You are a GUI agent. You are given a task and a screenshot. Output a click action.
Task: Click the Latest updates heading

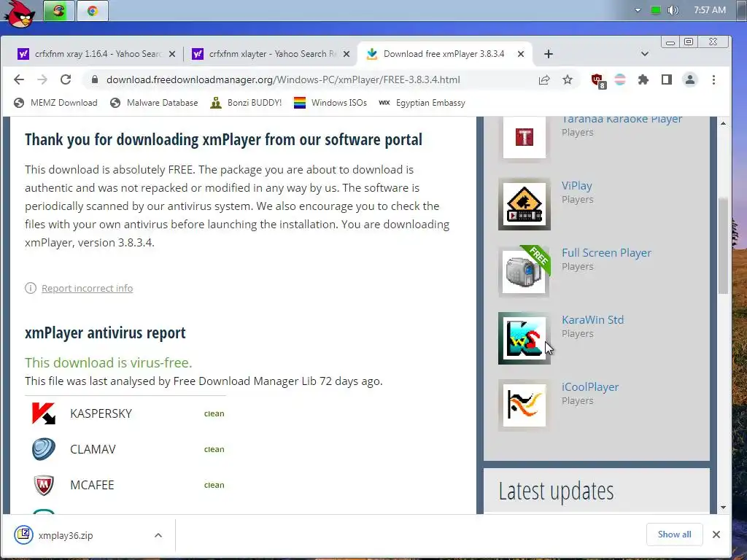coord(556,491)
